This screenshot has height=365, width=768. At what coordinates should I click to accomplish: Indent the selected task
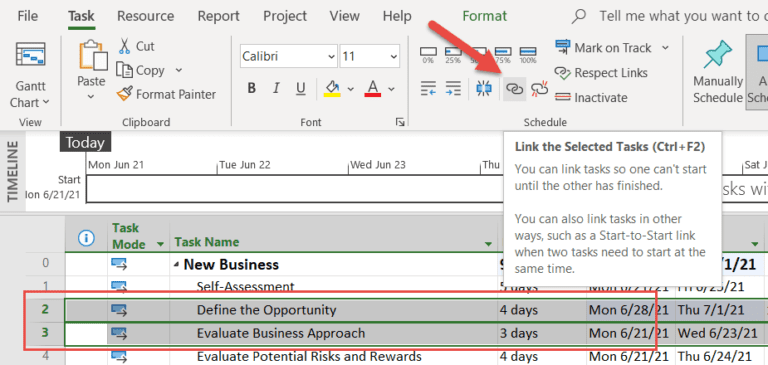click(x=453, y=89)
